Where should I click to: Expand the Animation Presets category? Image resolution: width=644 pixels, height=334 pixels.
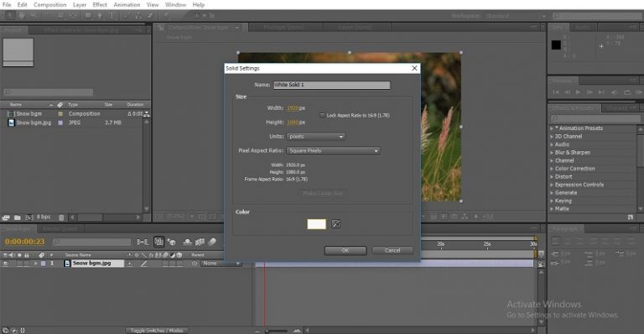pyautogui.click(x=552, y=128)
